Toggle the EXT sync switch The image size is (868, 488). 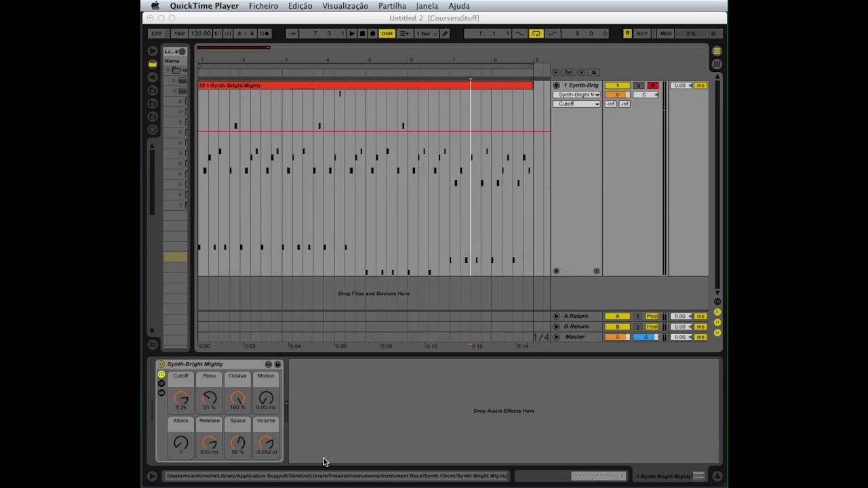pyautogui.click(x=157, y=33)
